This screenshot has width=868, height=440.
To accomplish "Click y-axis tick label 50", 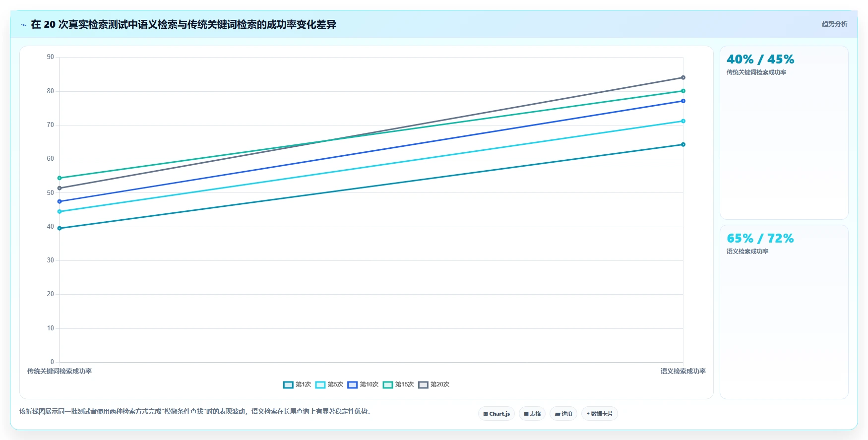I will (51, 193).
